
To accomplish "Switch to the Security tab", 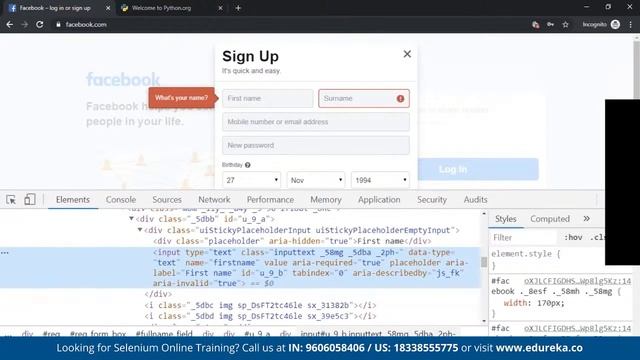I will pos(432,200).
